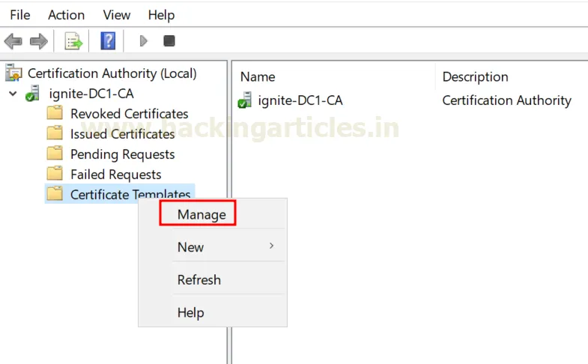Click the Back arrow toolbar icon
Screen dimensions: 588x364
coord(13,40)
